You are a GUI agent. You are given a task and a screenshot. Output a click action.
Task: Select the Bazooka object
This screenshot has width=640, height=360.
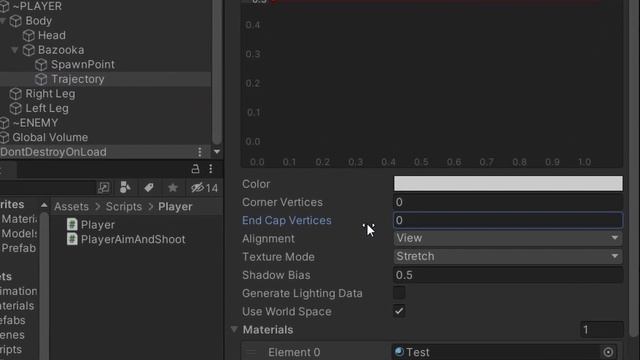tap(61, 50)
